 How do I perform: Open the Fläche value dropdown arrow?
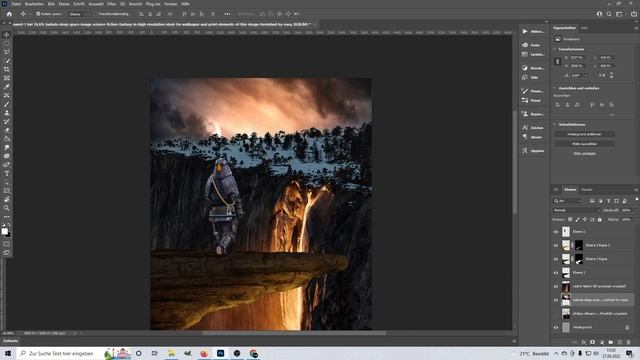[x=635, y=220]
